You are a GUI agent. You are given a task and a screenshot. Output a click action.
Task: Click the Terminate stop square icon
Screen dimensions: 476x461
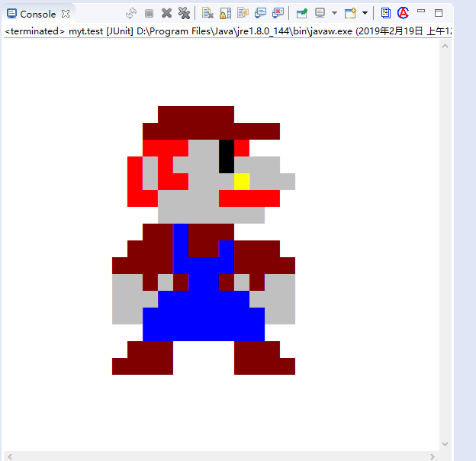pos(149,14)
